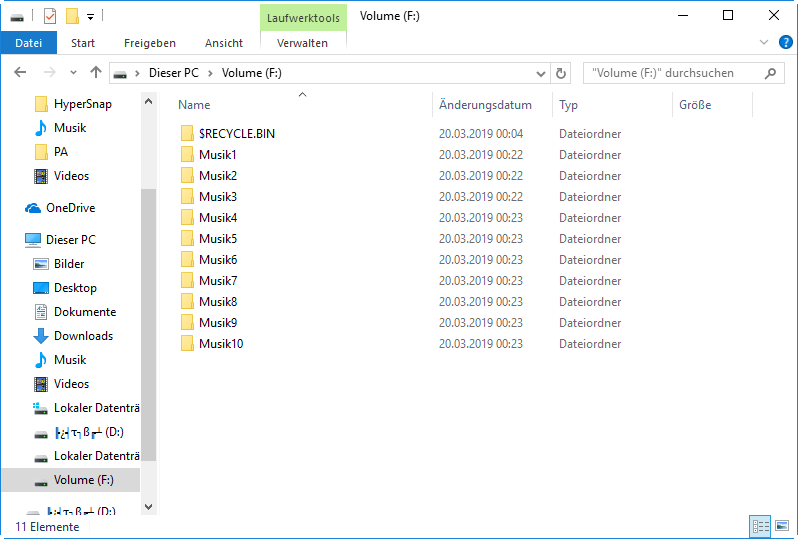This screenshot has height=539, width=798.
Task: Click the New Folder quick access icon
Action: click(72, 16)
